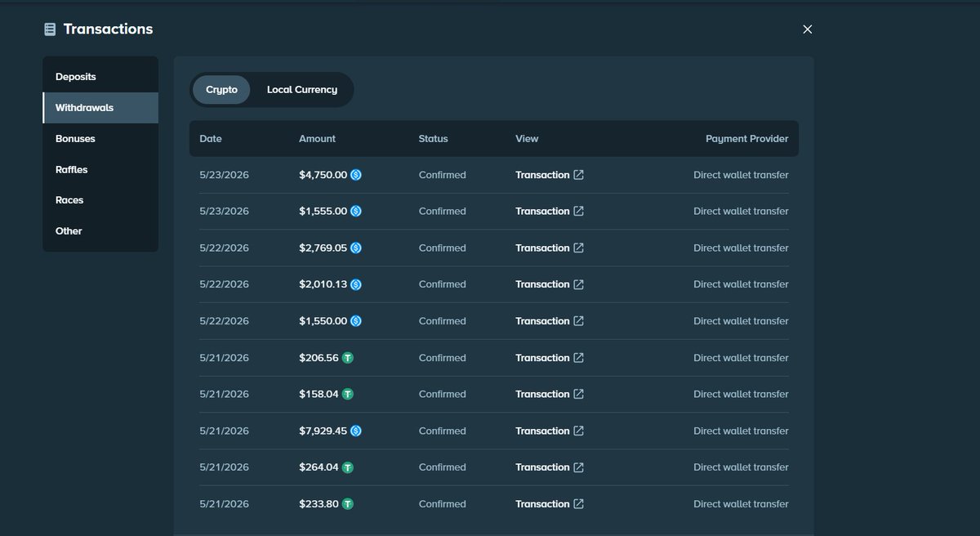This screenshot has width=980, height=536.
Task: Click Direct wallet transfer in $233.80 row
Action: (741, 504)
